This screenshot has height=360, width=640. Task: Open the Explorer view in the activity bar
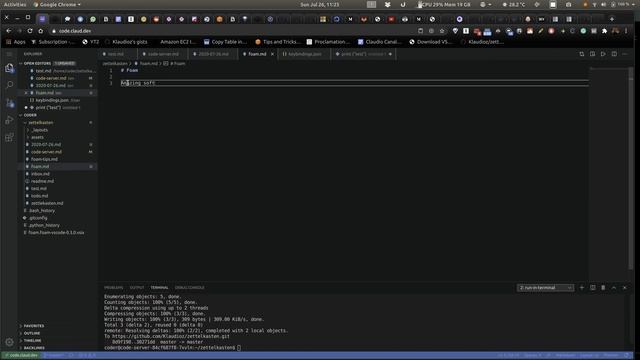click(x=9, y=68)
